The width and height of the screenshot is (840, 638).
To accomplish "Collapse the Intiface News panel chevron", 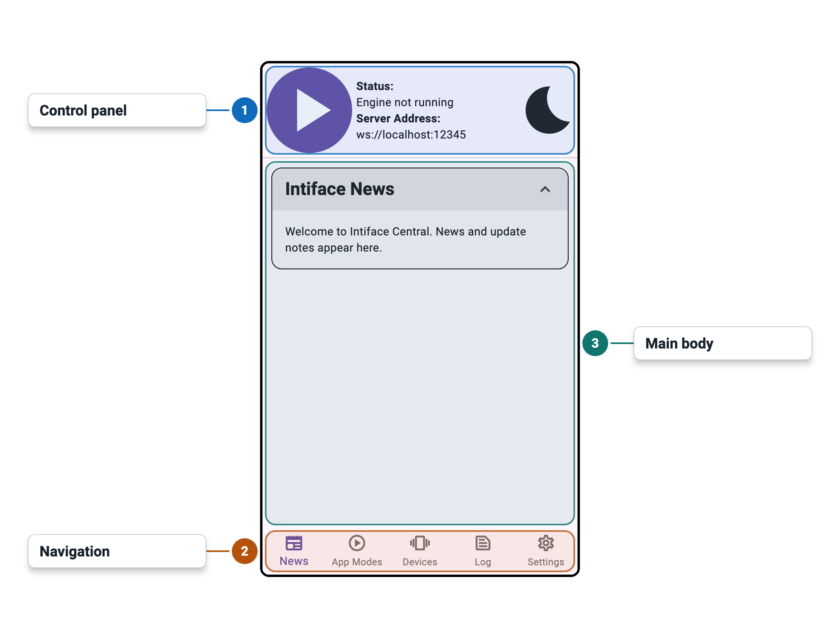I will point(545,189).
